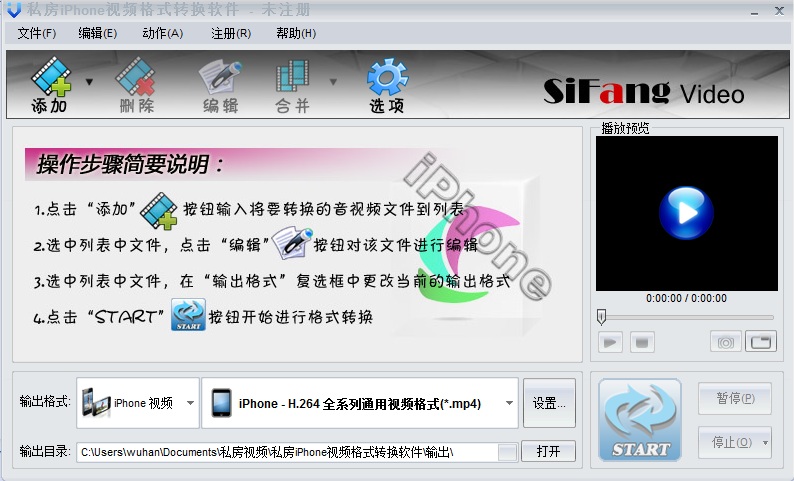The height and width of the screenshot is (481, 794).
Task: Click the 输出目录 label
Action: pos(45,451)
